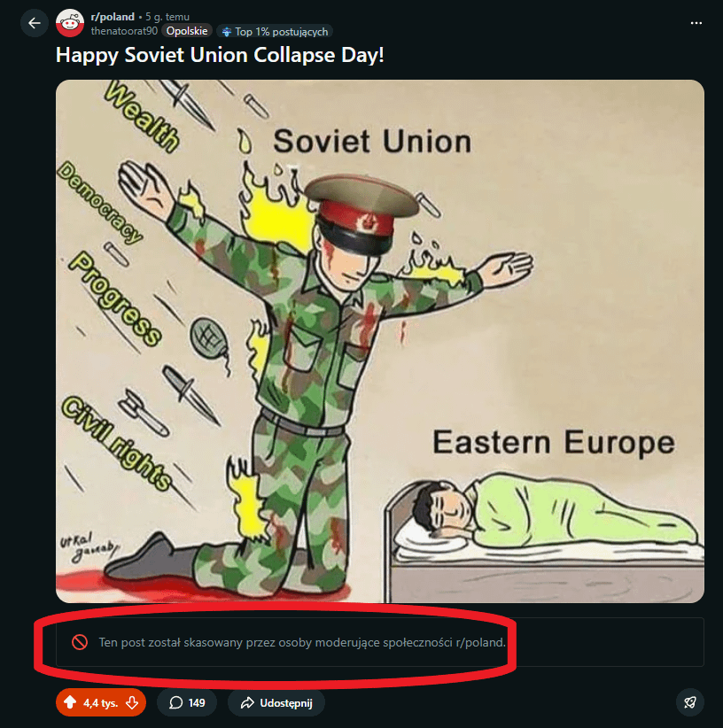The height and width of the screenshot is (728, 723).
Task: Click the 4,4 tys. vote count
Action: (100, 703)
